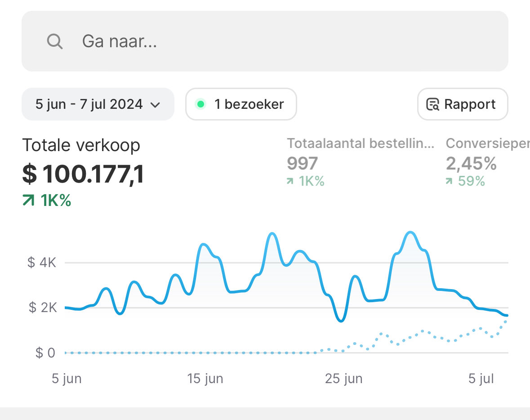Click the green arrow beside Totale verkoop 1K%
Screen dimensions: 530x420
29,200
